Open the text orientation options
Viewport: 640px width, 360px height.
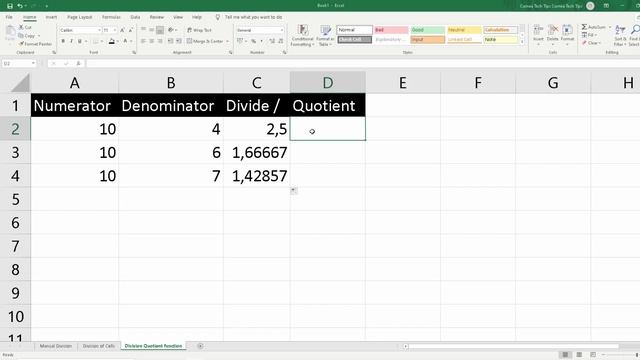tap(172, 30)
